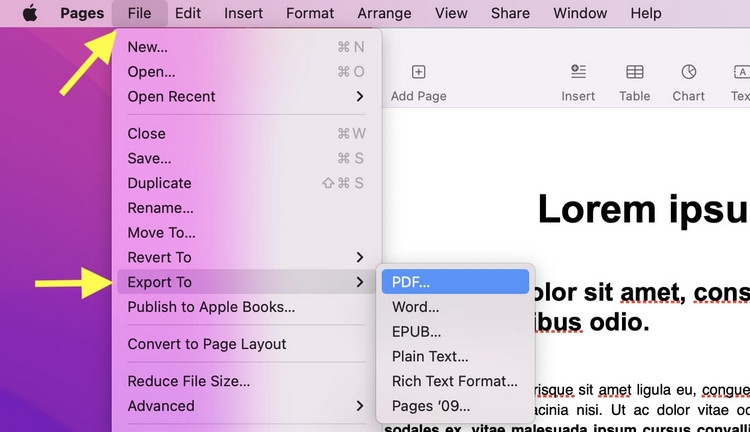The image size is (750, 432).
Task: Click the Lorem ipsum document title
Action: click(643, 210)
